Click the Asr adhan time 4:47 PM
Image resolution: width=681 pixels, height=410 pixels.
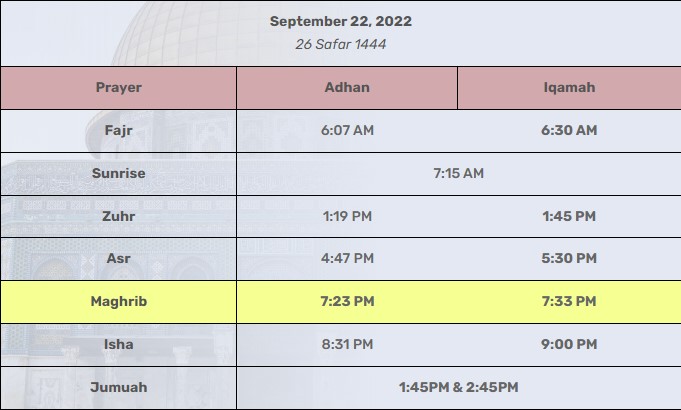[x=347, y=258]
